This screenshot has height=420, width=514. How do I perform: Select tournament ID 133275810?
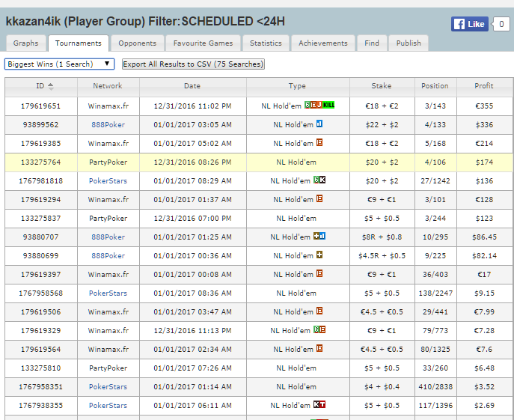[x=40, y=368]
